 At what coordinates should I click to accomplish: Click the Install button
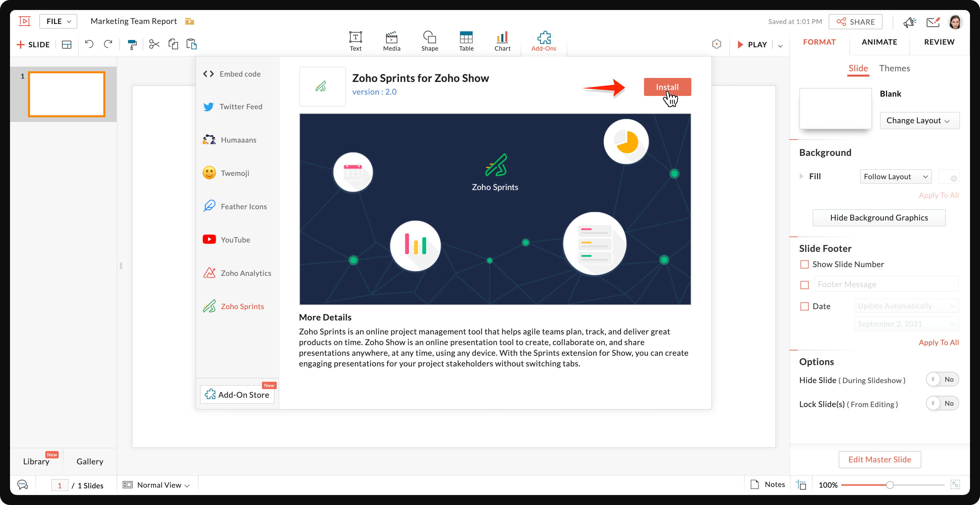pyautogui.click(x=667, y=87)
